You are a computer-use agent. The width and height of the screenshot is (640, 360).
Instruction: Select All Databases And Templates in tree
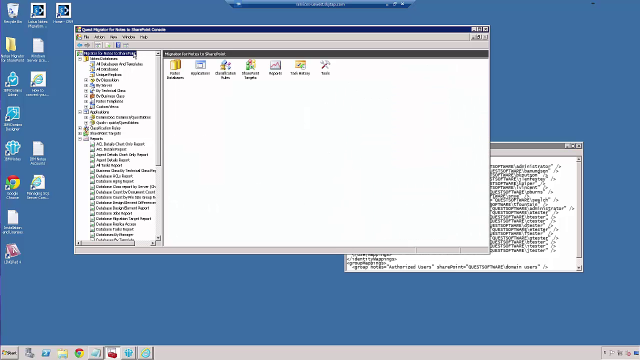click(119, 64)
